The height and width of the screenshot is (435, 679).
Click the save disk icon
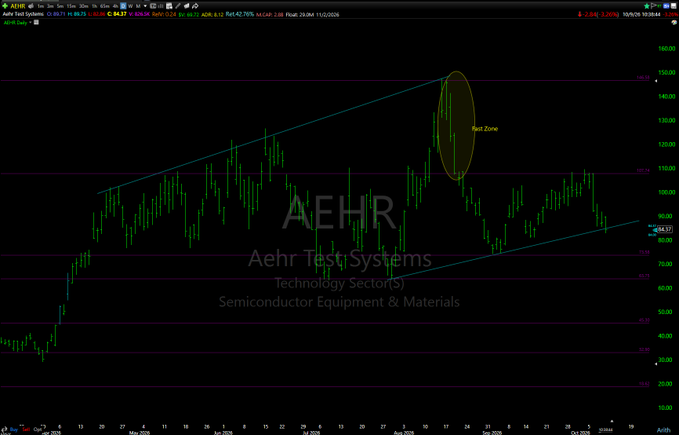[673, 6]
